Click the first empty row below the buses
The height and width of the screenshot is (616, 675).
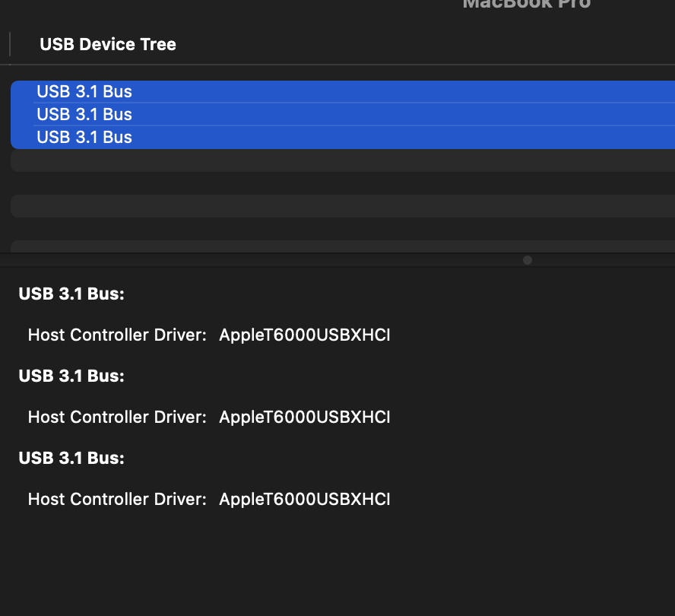pos(342,160)
